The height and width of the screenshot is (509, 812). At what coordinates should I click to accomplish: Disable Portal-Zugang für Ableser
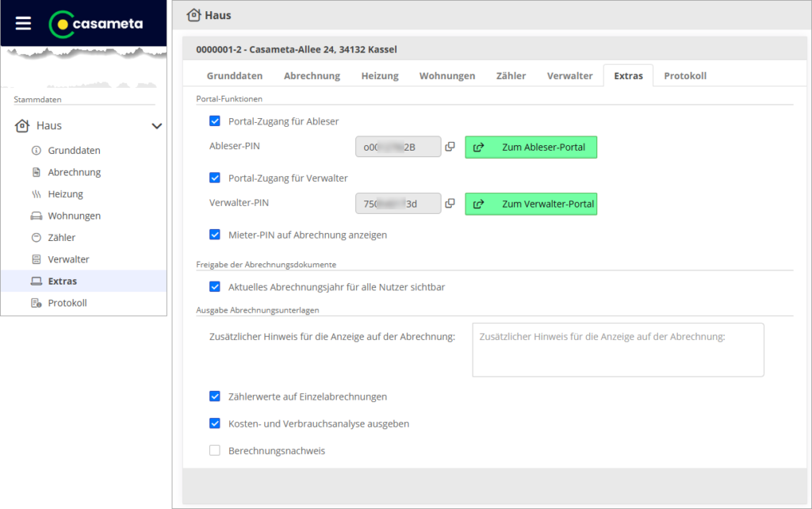214,121
